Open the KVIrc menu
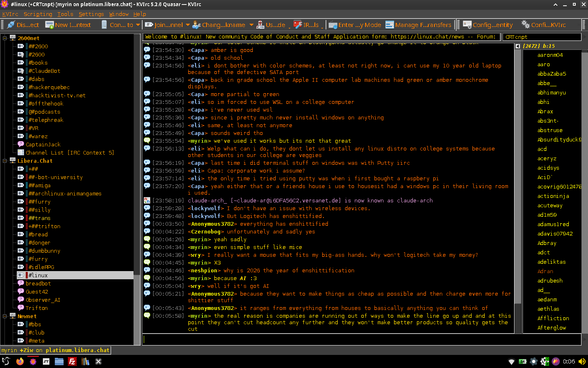 coord(10,14)
